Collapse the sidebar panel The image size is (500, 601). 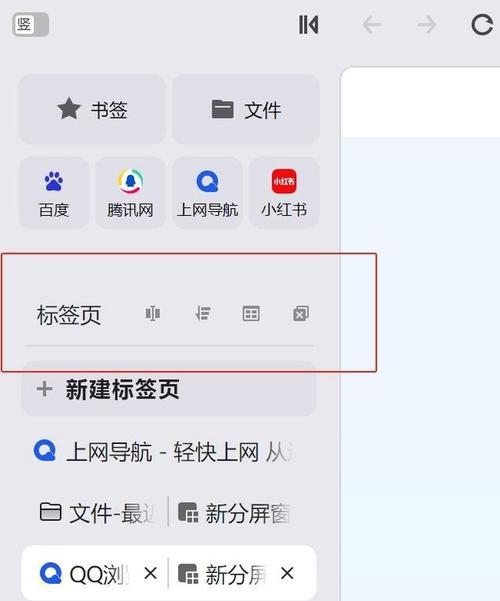point(309,25)
